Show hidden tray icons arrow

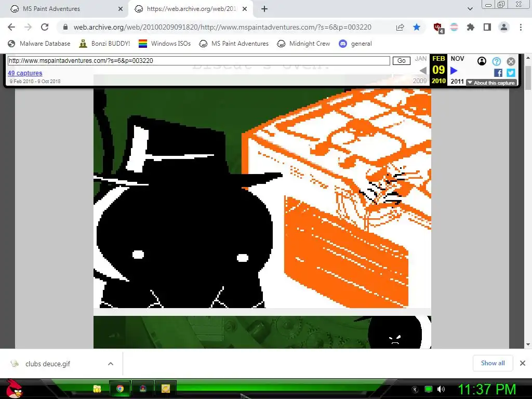coord(415,390)
